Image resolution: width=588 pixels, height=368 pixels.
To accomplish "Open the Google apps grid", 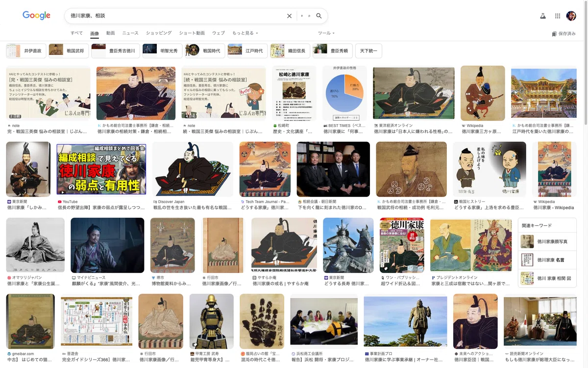I will [x=558, y=16].
